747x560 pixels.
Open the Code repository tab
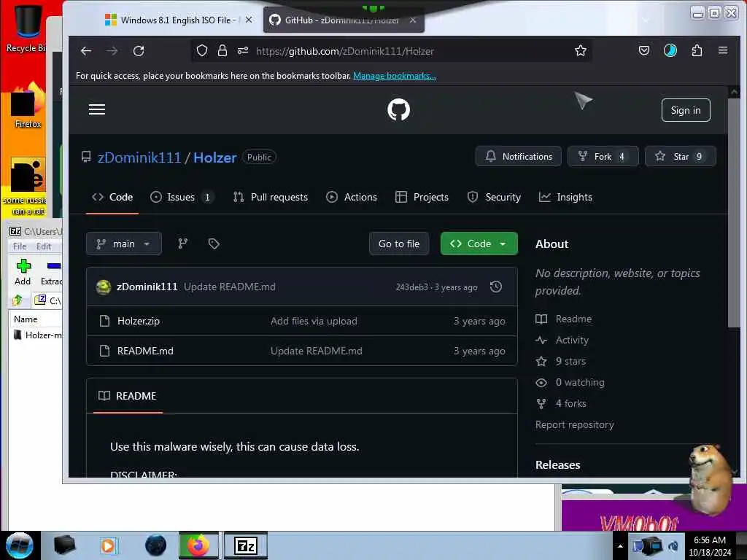[112, 197]
